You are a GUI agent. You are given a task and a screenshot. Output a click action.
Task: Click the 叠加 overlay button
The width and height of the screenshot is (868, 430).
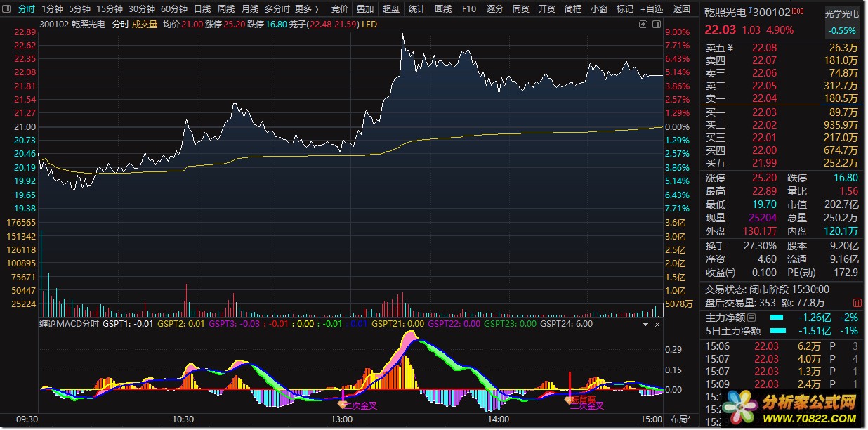(365, 9)
